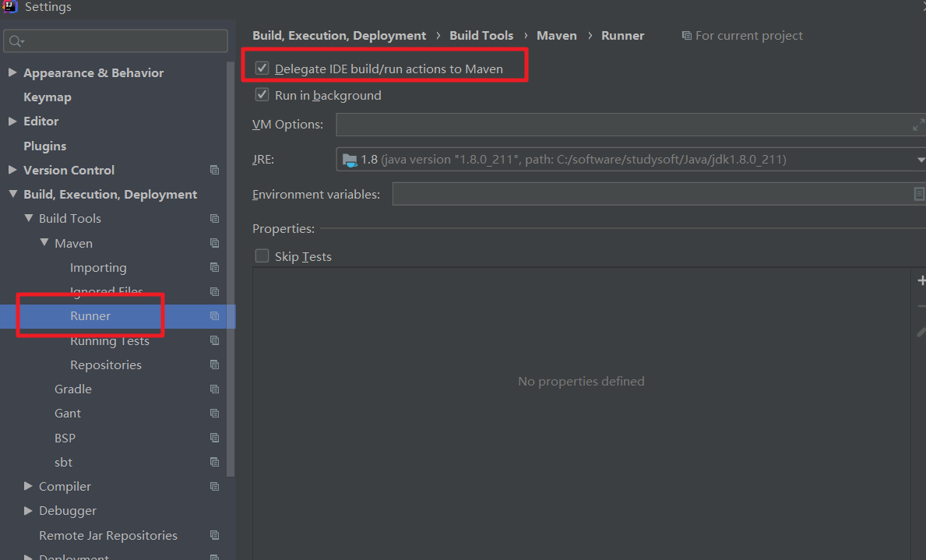Click the Build Tools breadcrumb

tap(481, 35)
